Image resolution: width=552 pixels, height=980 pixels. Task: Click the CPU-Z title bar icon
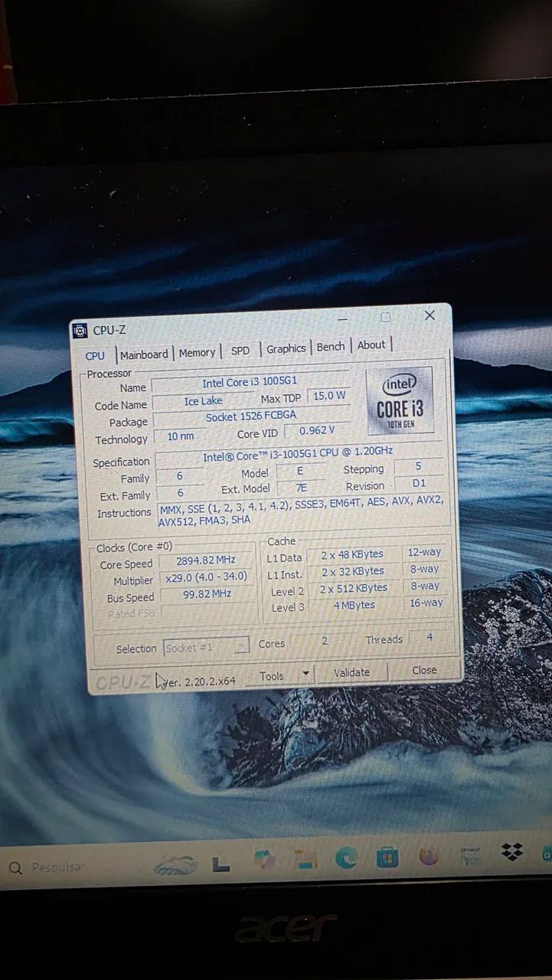(80, 331)
